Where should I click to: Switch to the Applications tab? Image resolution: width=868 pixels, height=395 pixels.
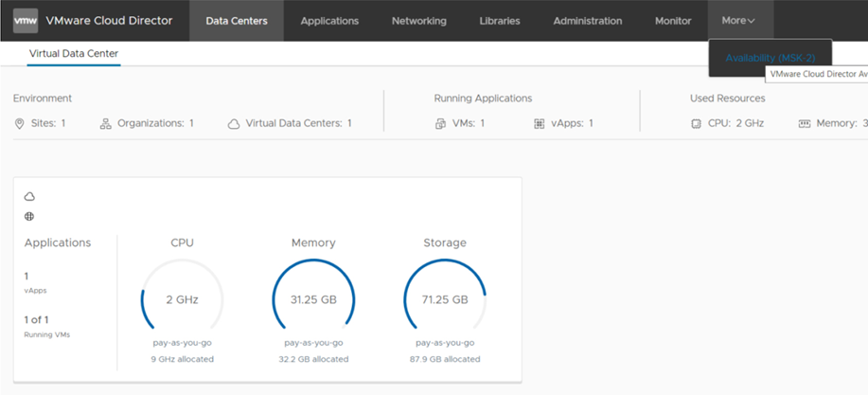coord(329,21)
